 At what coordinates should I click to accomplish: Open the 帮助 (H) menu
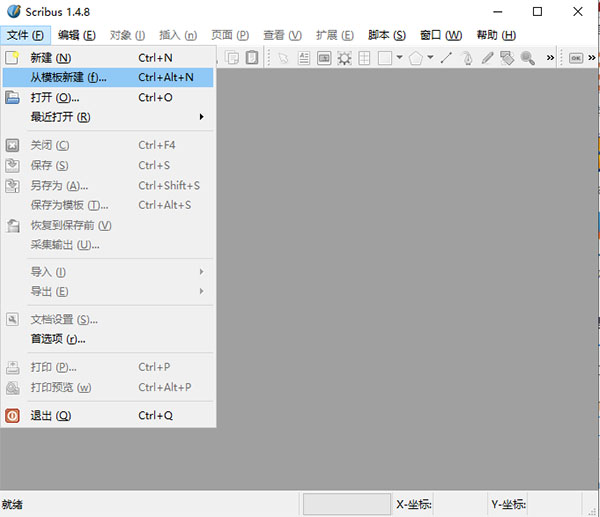(x=496, y=35)
